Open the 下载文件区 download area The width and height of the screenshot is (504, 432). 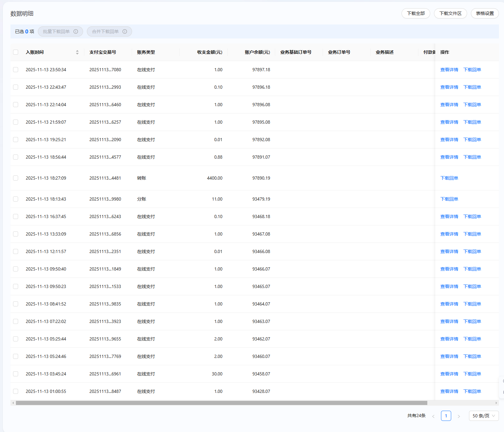click(x=450, y=13)
